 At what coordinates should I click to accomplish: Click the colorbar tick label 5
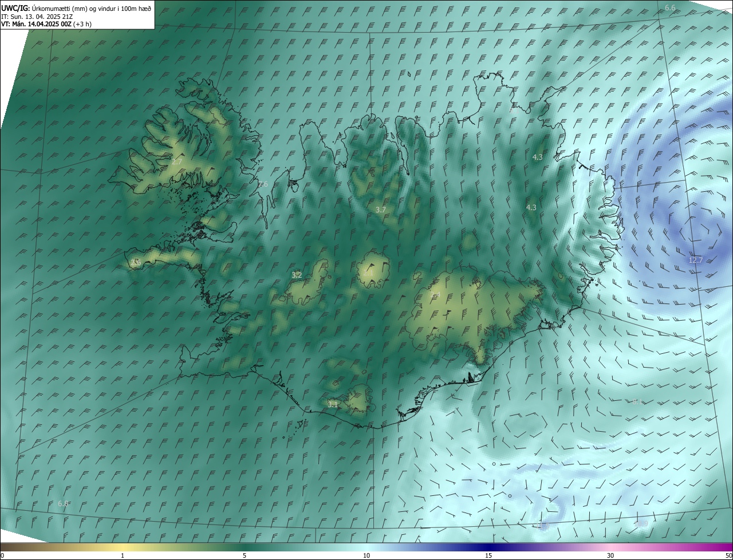pos(245,556)
